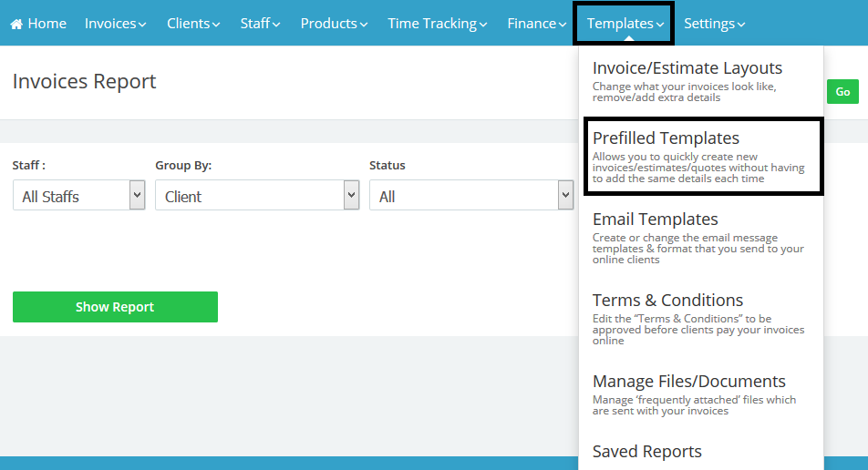The image size is (868, 470).
Task: Open the Invoices menu
Action: pyautogui.click(x=115, y=24)
